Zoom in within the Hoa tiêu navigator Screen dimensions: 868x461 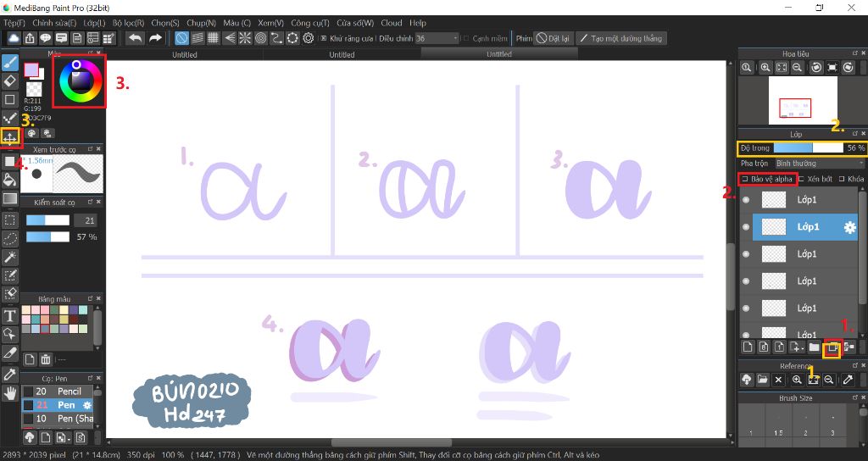[x=765, y=68]
